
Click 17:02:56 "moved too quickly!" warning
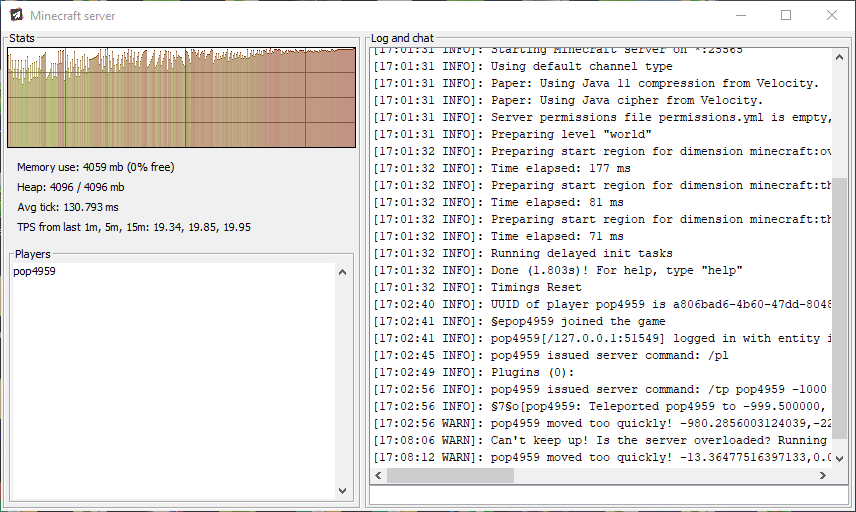coord(602,424)
